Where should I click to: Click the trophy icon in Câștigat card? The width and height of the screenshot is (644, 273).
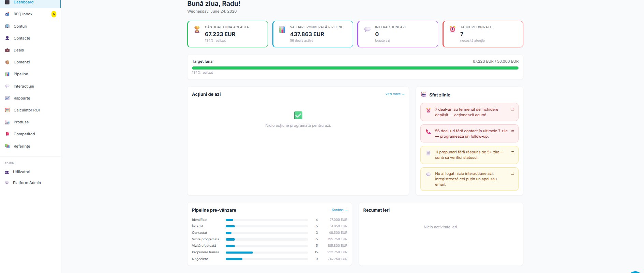click(197, 29)
